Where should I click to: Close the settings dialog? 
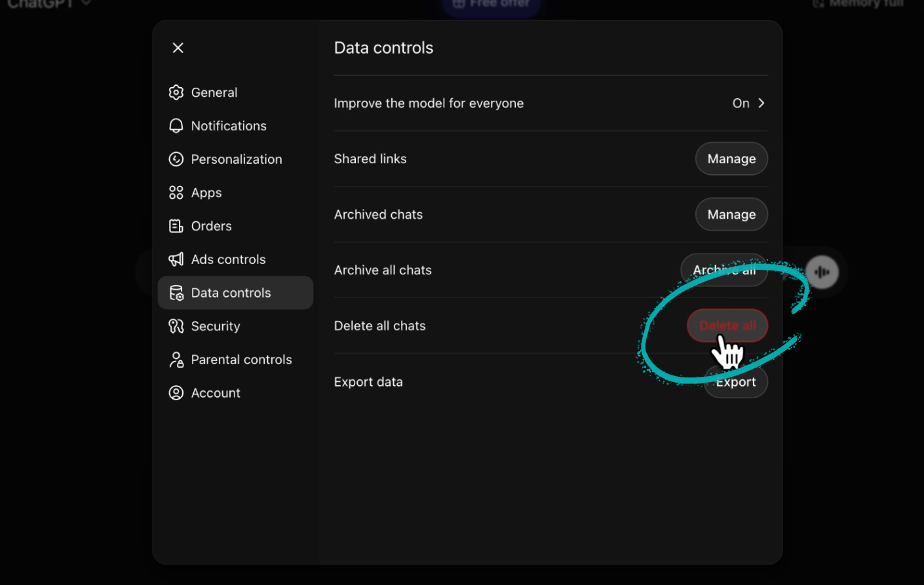pyautogui.click(x=178, y=47)
